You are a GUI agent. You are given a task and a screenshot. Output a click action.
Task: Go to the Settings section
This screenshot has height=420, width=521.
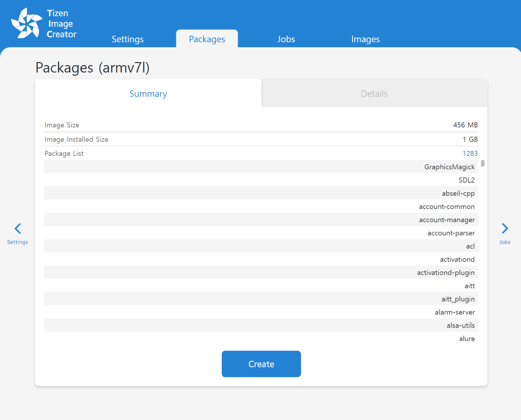pos(127,39)
